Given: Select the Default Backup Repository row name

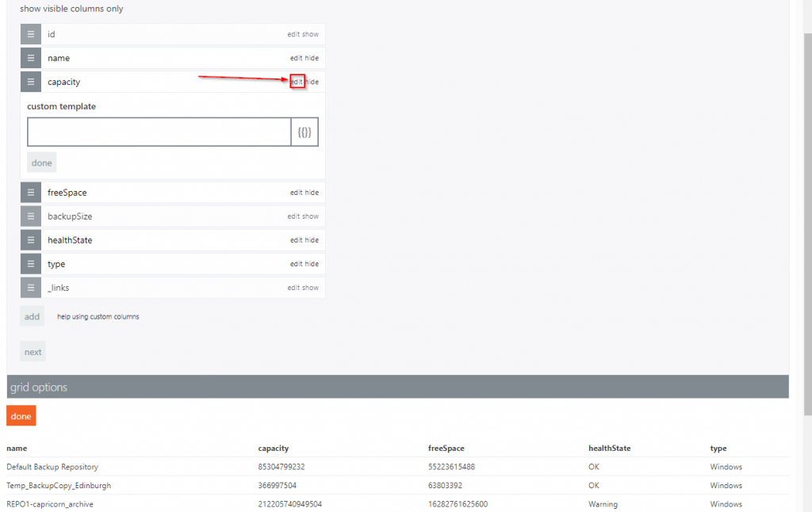Looking at the screenshot, I should pos(52,467).
